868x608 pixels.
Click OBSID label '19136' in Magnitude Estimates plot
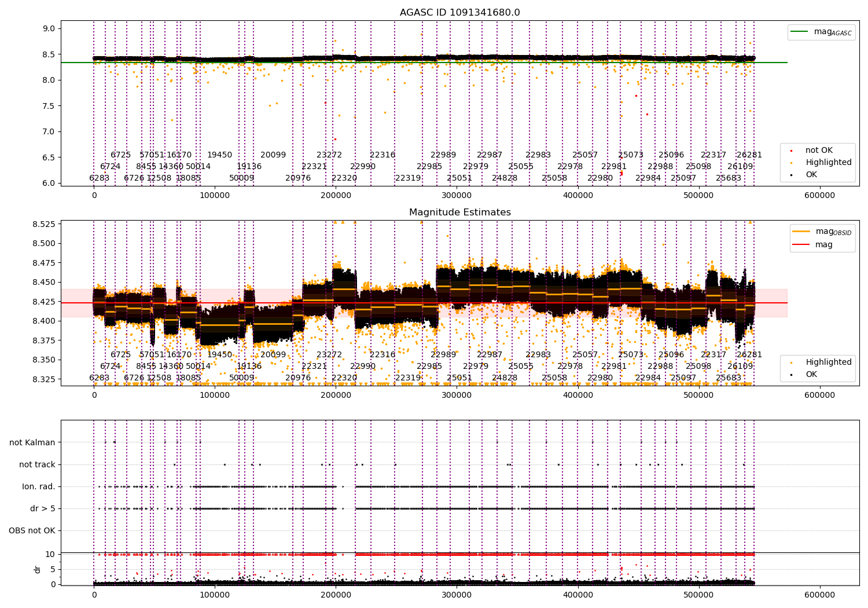coord(249,367)
